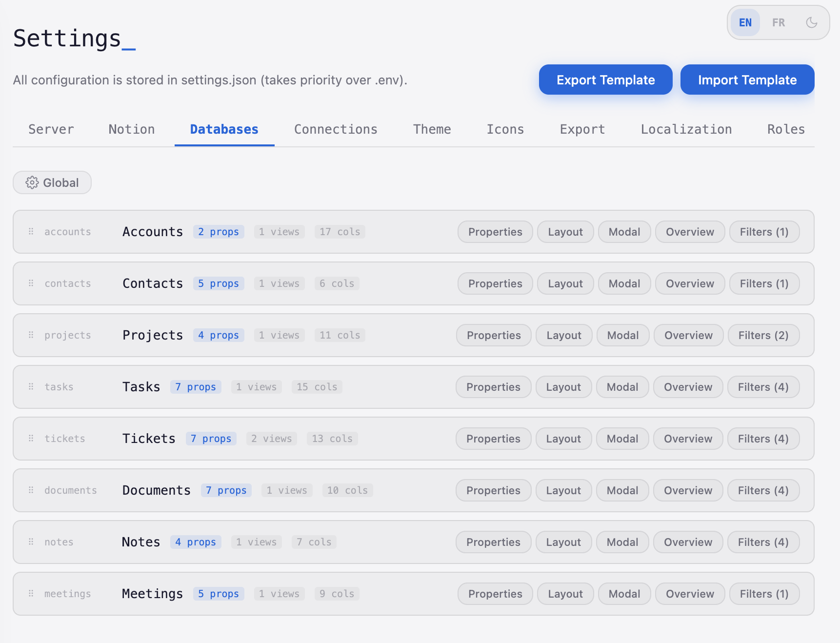This screenshot has height=643, width=840.
Task: Open the Connections tab
Action: click(x=336, y=129)
